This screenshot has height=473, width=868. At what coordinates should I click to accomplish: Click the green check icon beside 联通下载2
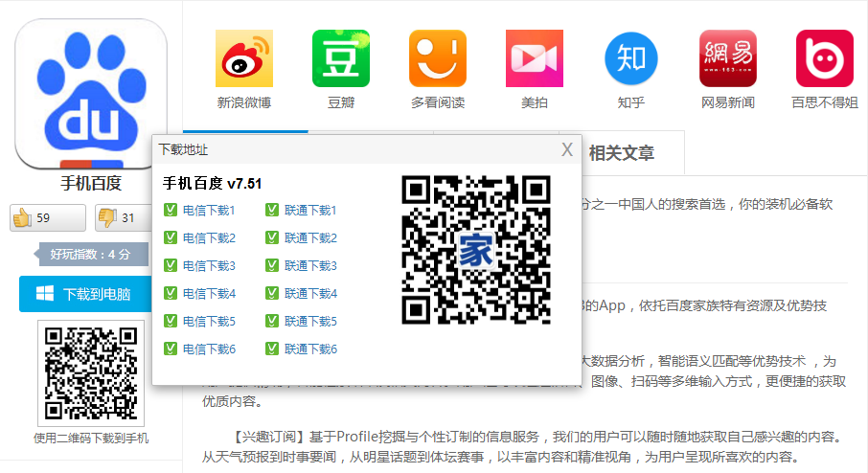pos(272,237)
